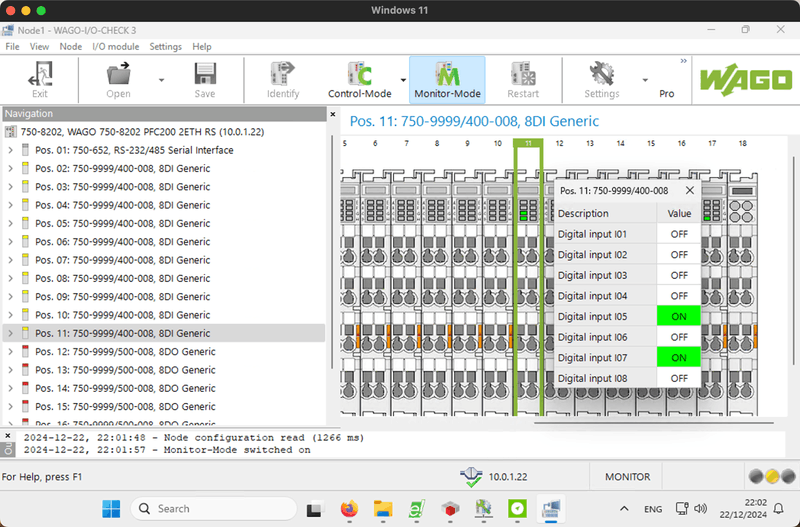The image size is (800, 527).
Task: Click the Pro toolbar item
Action: pos(666,93)
